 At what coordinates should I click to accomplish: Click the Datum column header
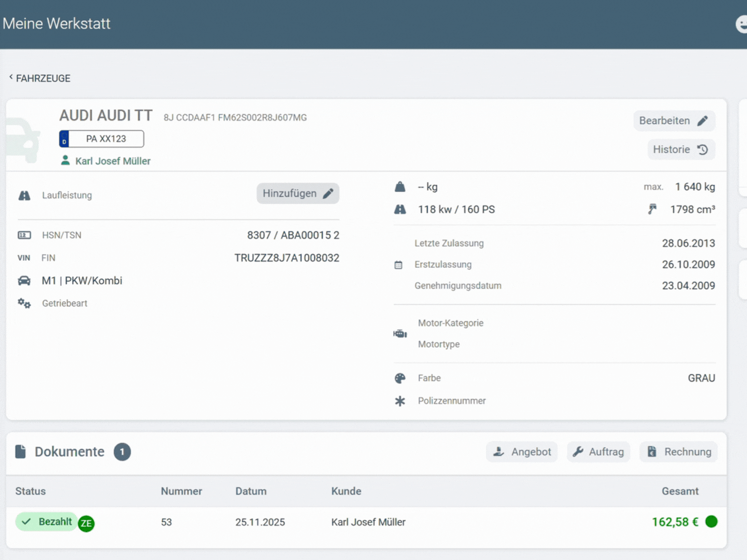(251, 491)
